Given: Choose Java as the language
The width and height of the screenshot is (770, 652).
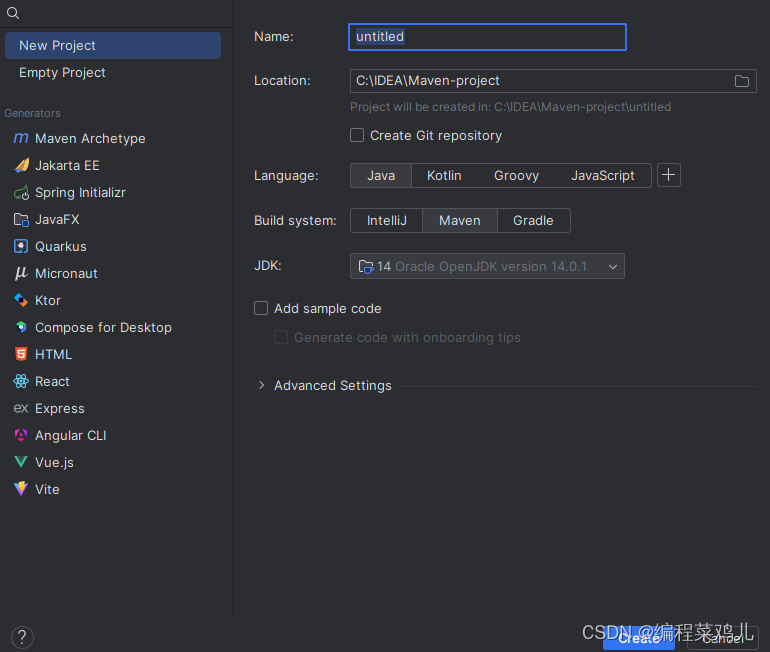Looking at the screenshot, I should (381, 176).
